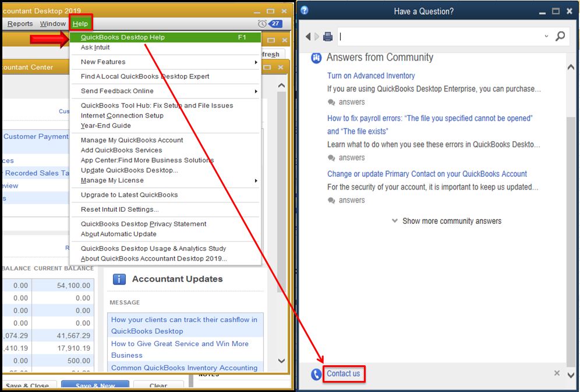The height and width of the screenshot is (392, 580).
Task: Click Accountant Center scroll up arrow
Action: (x=281, y=85)
